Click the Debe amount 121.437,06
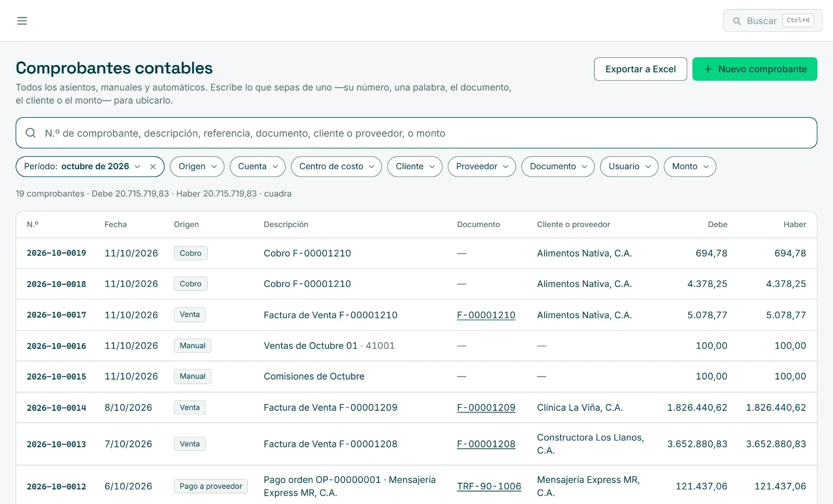This screenshot has width=833, height=504. (x=701, y=486)
